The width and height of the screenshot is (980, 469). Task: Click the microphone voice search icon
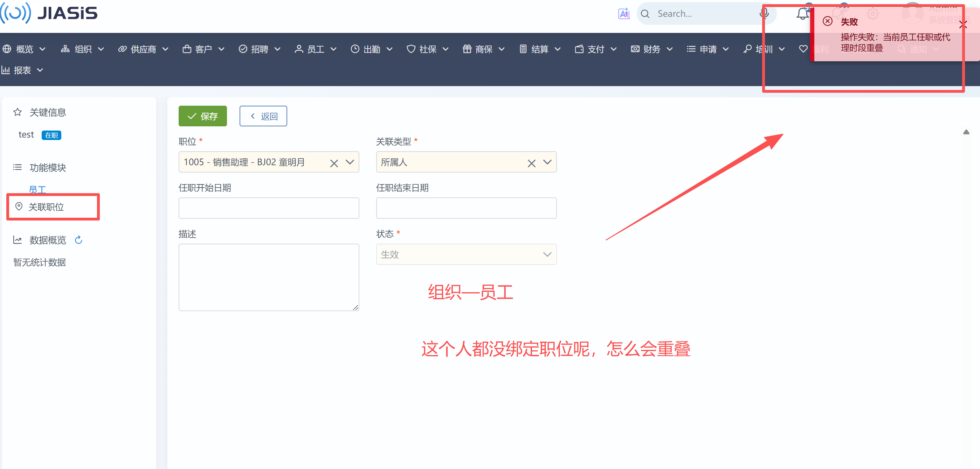pos(764,14)
